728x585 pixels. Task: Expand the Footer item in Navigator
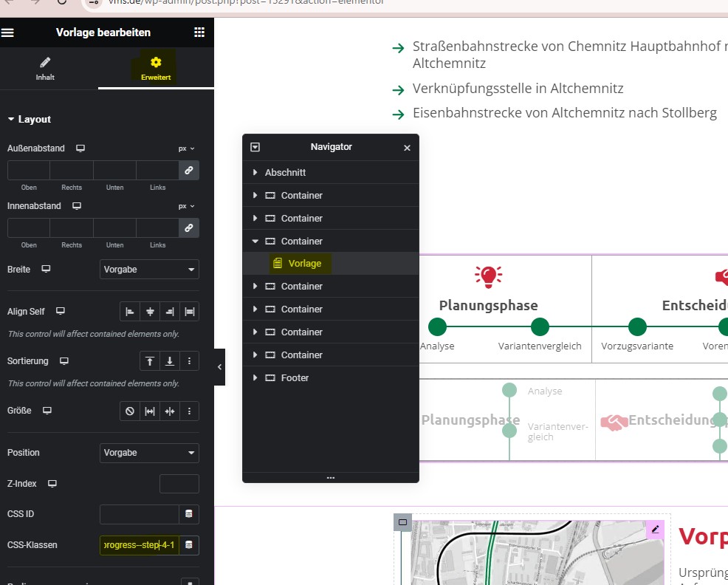(255, 378)
